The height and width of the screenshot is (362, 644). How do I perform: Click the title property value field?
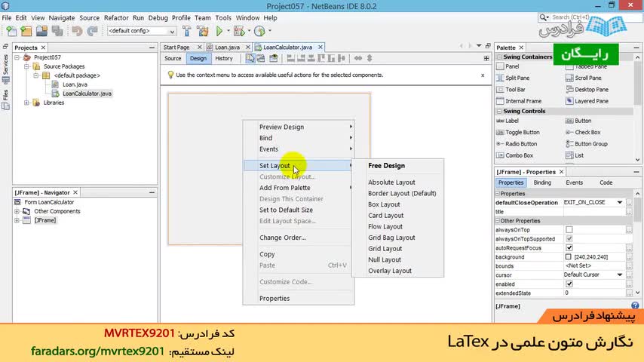click(594, 212)
